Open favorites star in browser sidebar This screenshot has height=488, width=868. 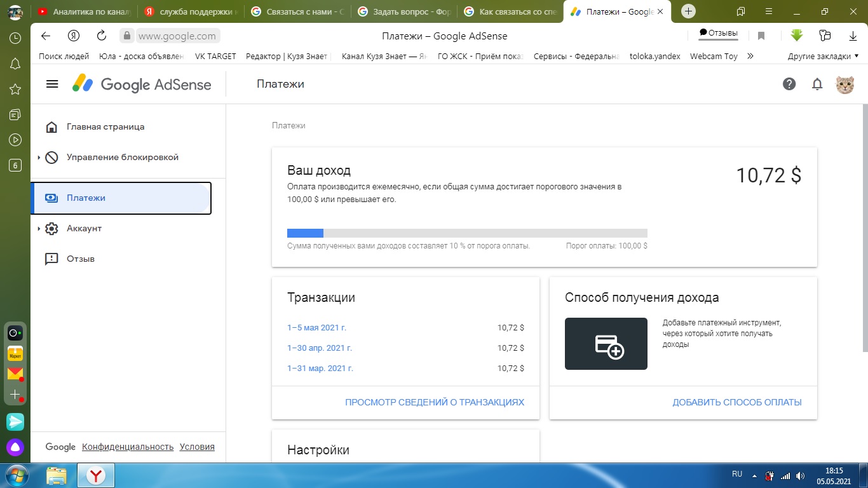(15, 89)
